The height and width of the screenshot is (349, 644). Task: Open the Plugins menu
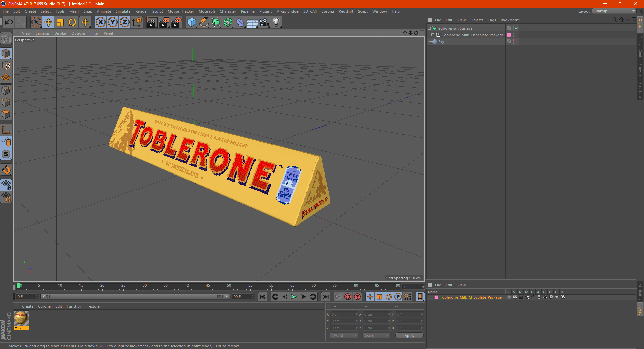265,11
